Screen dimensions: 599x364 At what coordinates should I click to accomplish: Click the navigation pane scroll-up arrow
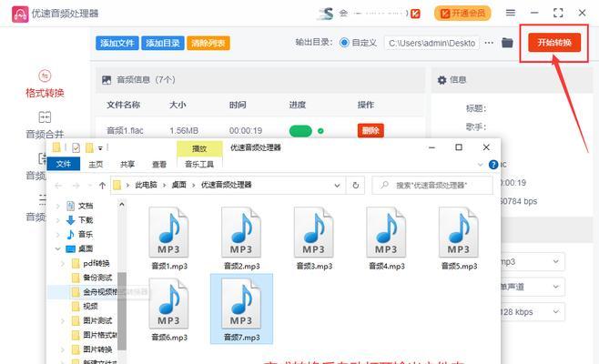click(122, 205)
